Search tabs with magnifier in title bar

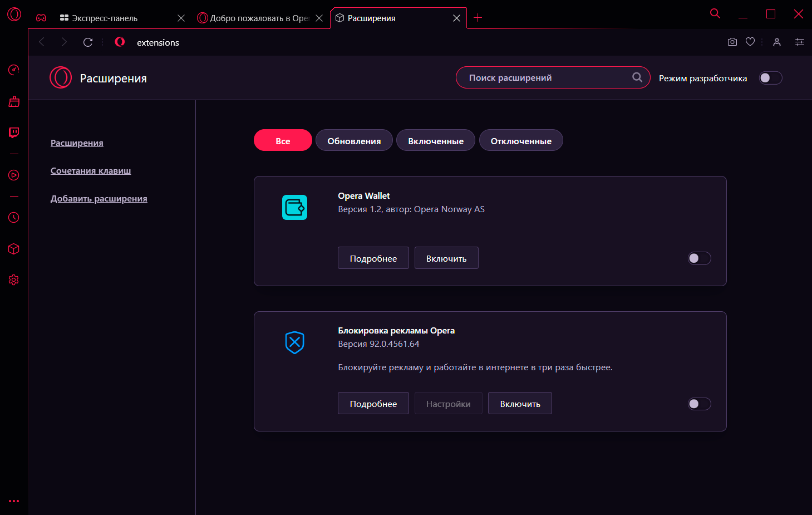[715, 13]
